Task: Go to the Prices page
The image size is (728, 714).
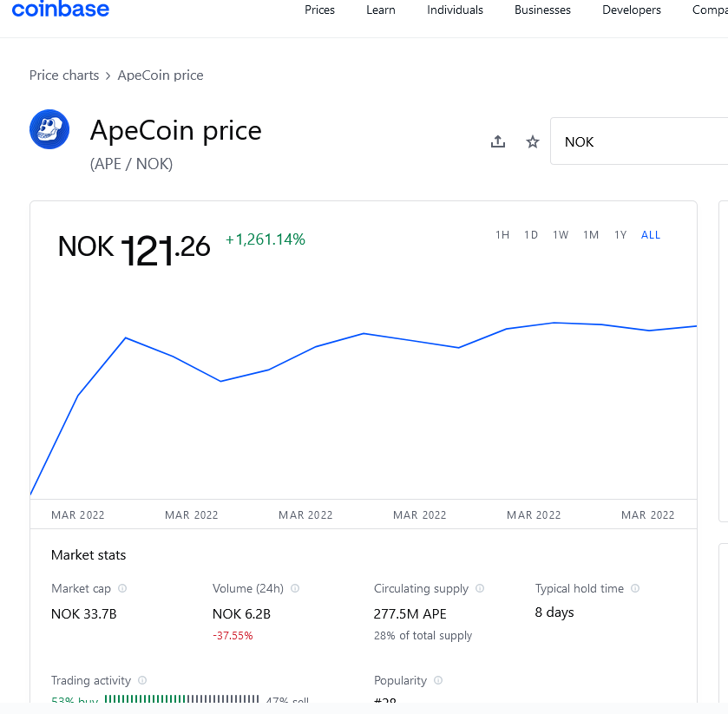Action: (x=319, y=10)
